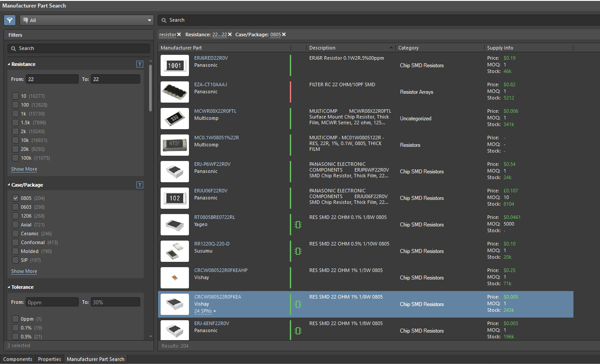Image resolution: width=600 pixels, height=364 pixels.
Task: Collapse the Case/Package filter section
Action: click(9, 185)
